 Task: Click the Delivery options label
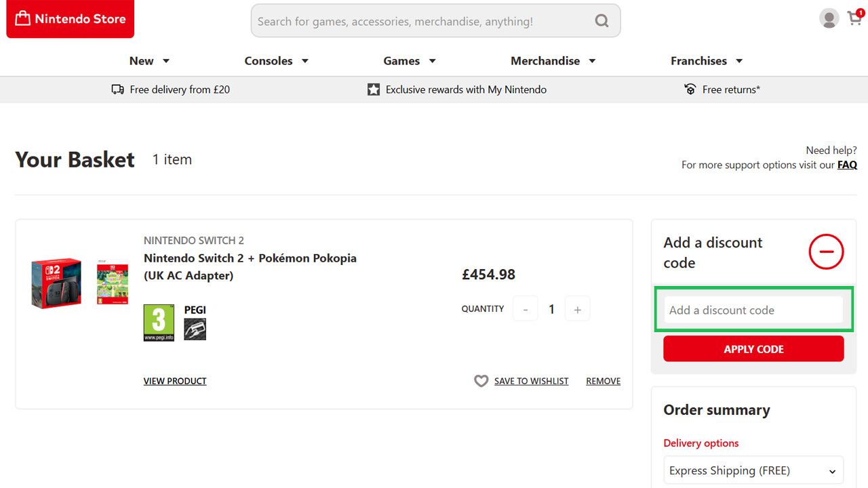pyautogui.click(x=701, y=443)
